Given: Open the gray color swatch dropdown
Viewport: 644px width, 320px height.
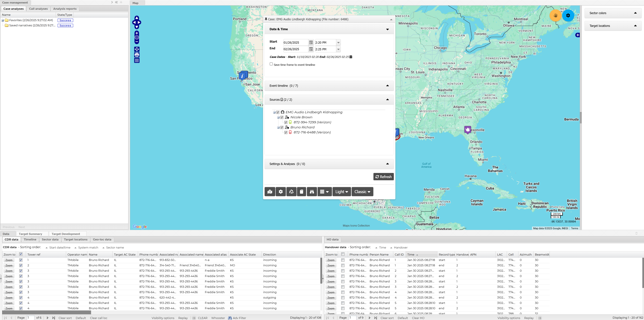Looking at the screenshot, I should click(x=325, y=192).
